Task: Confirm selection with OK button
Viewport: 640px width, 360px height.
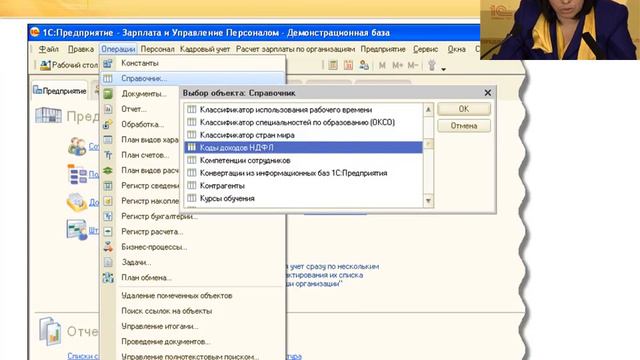Action: click(x=464, y=109)
